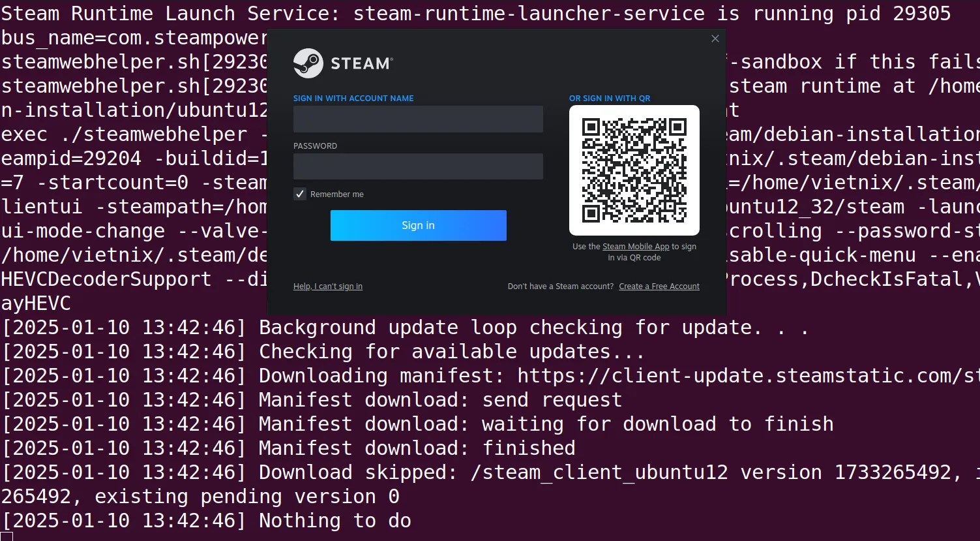The height and width of the screenshot is (541, 980).
Task: Focus the account name input field
Action: [418, 119]
